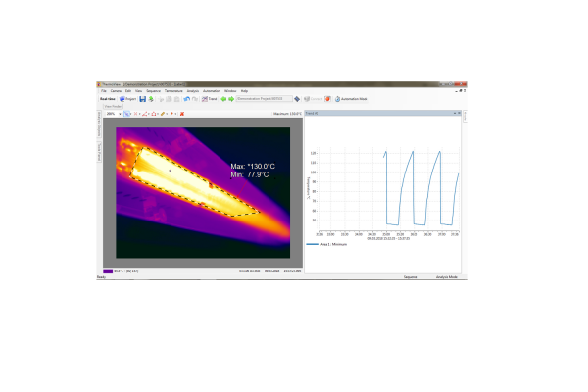Open the Project toolbar button

pos(127,99)
